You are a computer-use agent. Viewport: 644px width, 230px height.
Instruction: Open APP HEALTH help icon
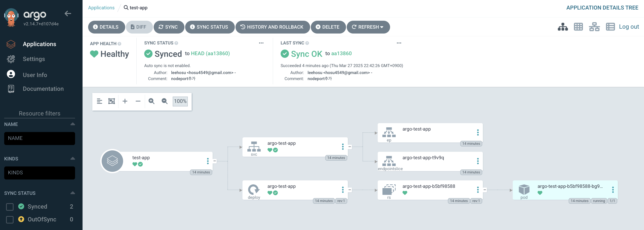(120, 44)
